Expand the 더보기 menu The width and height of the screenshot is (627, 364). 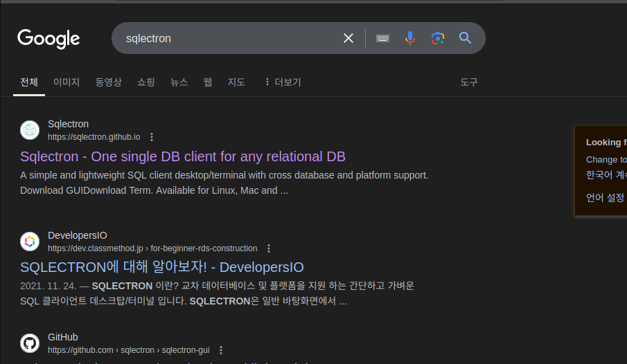coord(283,82)
